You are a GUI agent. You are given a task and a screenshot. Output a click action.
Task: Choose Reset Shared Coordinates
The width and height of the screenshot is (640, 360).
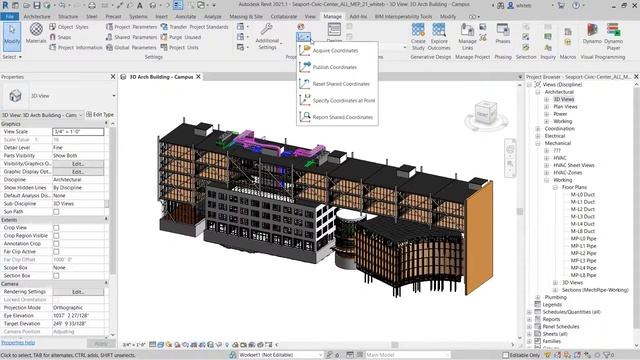click(337, 84)
